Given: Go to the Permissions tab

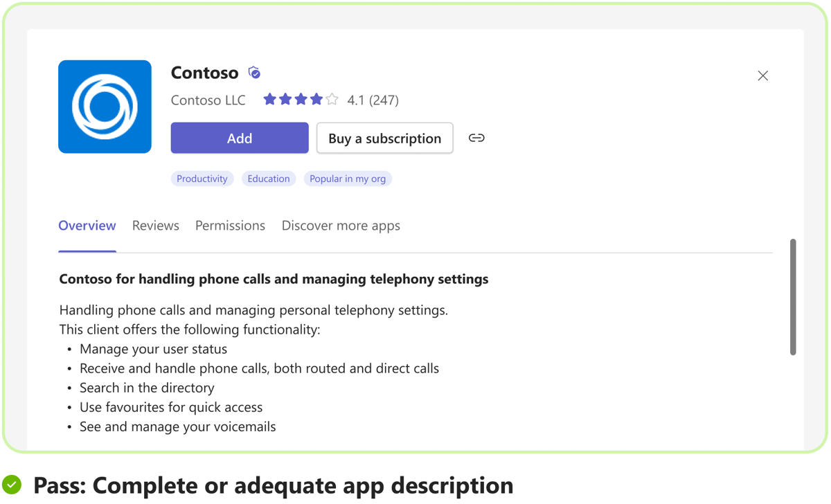Looking at the screenshot, I should [x=230, y=226].
